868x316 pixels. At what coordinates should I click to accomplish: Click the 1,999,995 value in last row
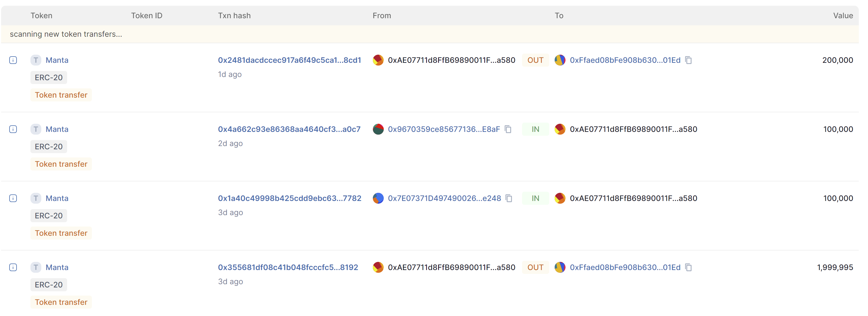point(835,267)
